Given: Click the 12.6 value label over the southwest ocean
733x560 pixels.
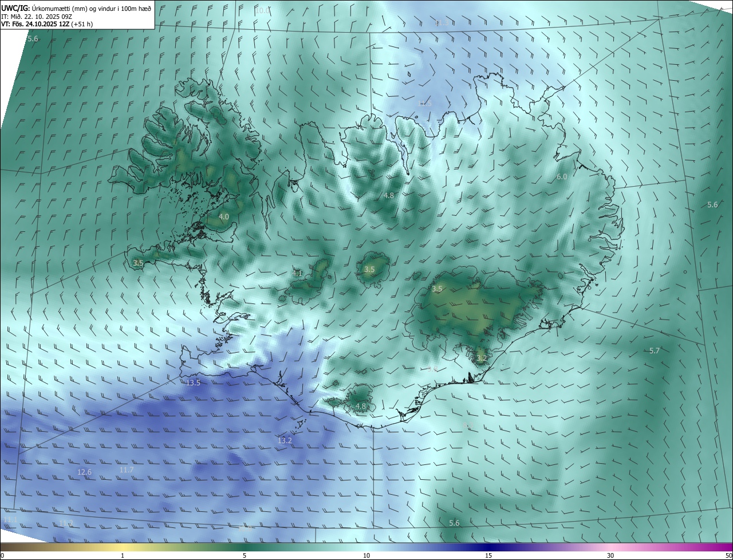Looking at the screenshot, I should click(84, 472).
